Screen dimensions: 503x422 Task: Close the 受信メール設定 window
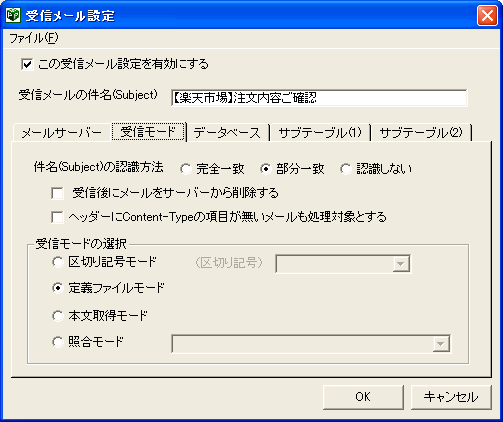point(487,15)
